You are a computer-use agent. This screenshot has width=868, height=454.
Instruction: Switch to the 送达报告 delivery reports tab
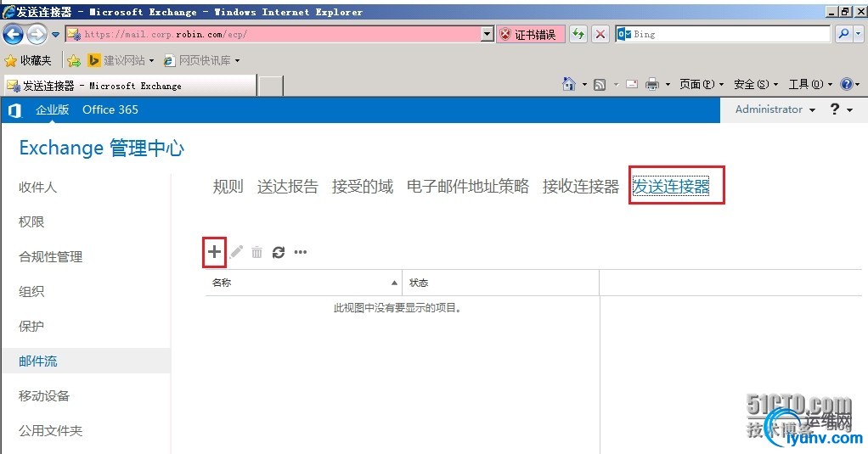point(287,187)
